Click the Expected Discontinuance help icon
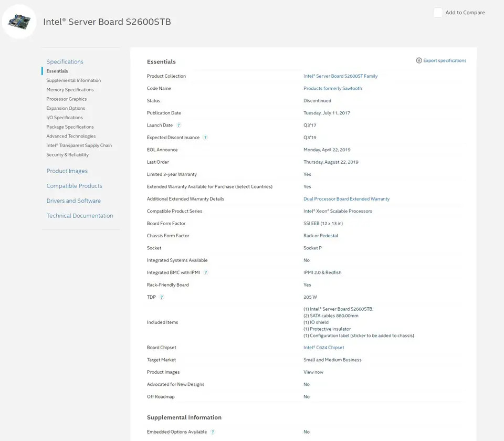This screenshot has width=504, height=441. pos(205,138)
